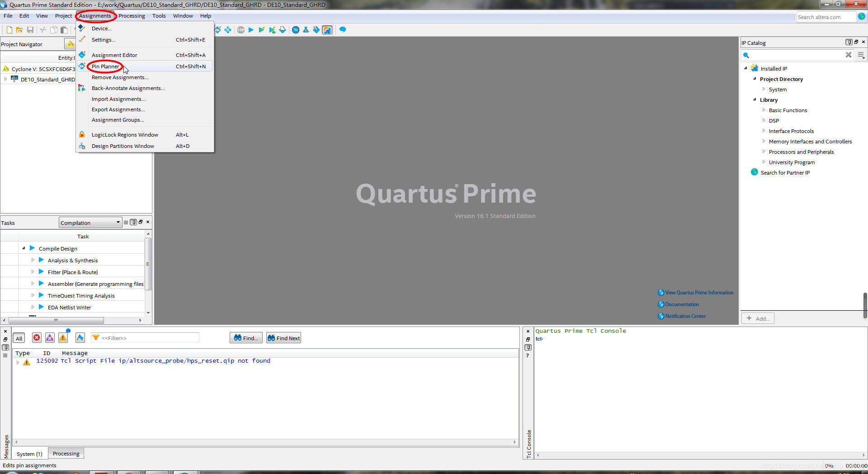Screen dimensions: 868x474
Task: Click the highlighted Platform Designer toolbar icon
Action: [327, 30]
